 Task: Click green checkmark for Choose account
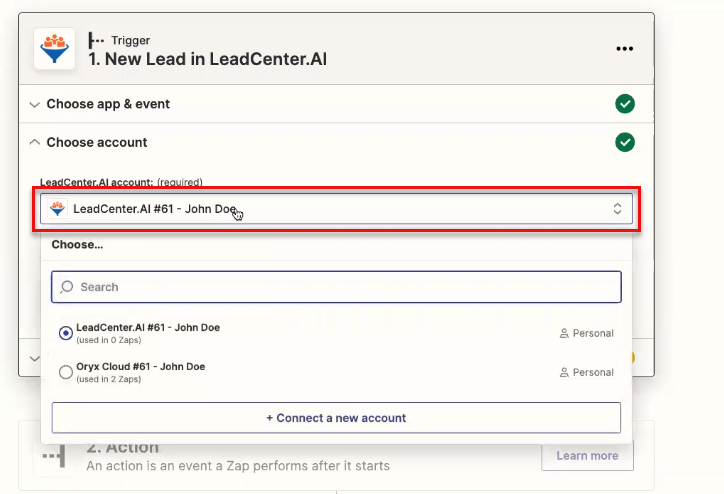click(625, 142)
